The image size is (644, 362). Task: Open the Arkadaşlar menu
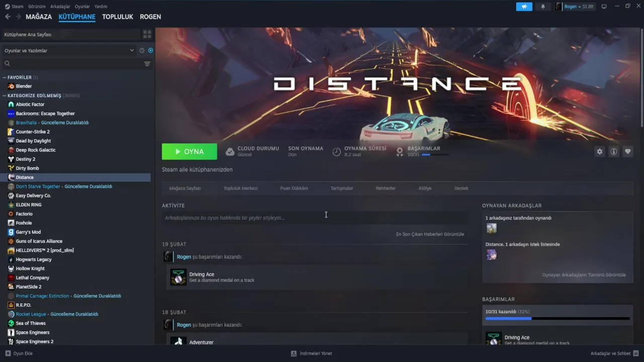tap(60, 7)
